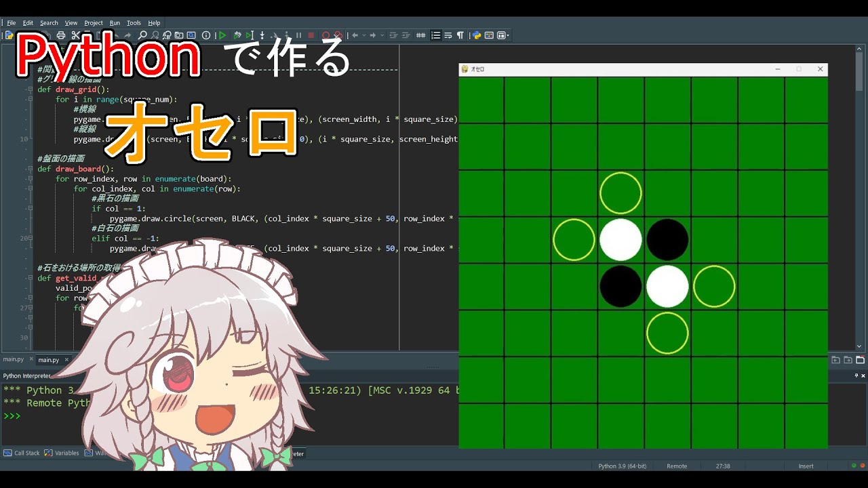Switch to the first main.py tab

coord(14,359)
